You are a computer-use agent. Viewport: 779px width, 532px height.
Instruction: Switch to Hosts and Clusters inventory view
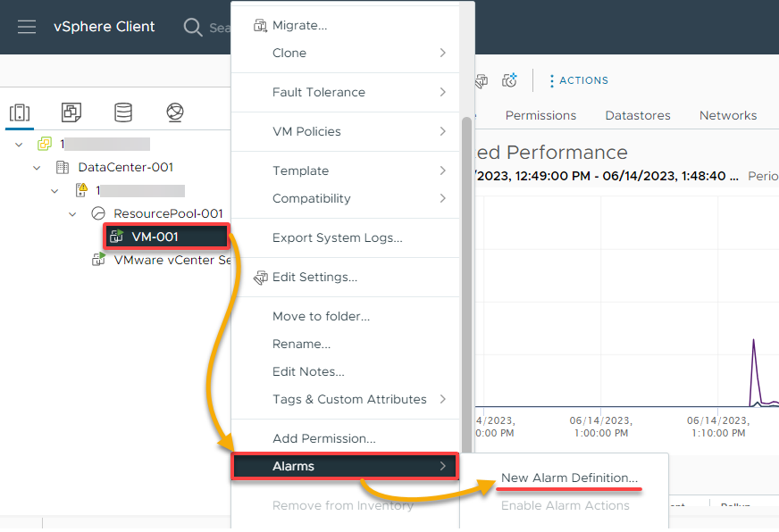click(20, 112)
